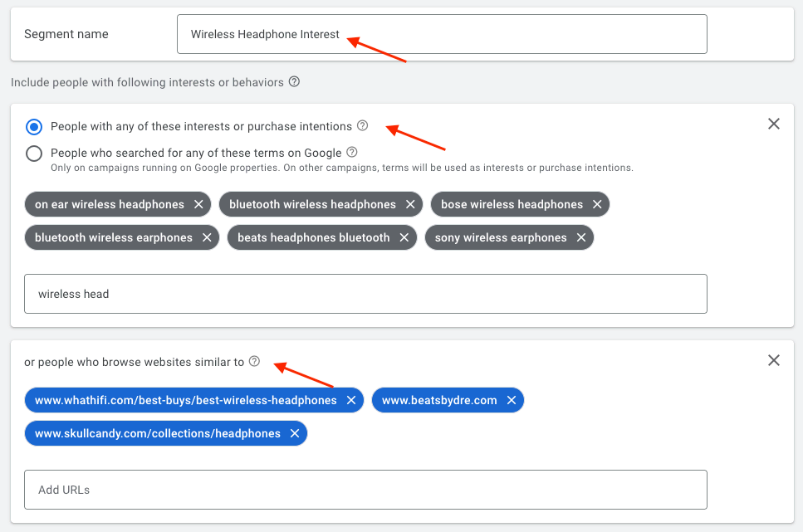This screenshot has height=532, width=803.
Task: Delete 'beats headphones bluetooth' chip
Action: coord(404,238)
